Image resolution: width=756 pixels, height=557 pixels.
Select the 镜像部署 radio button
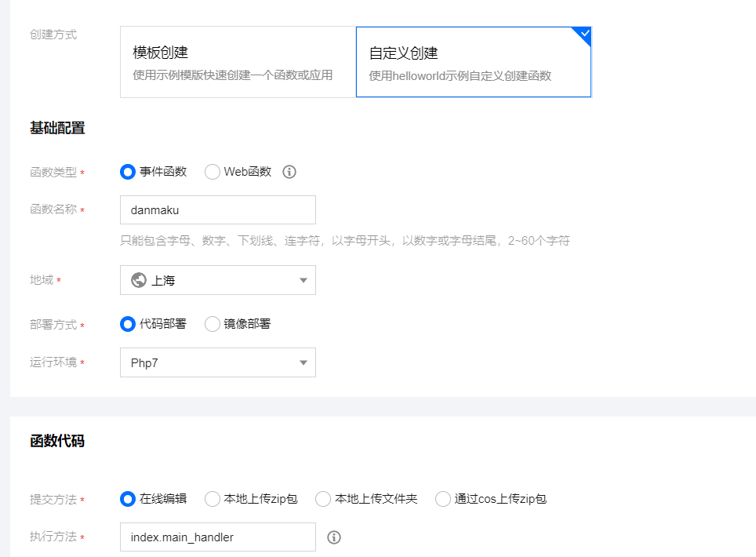tap(213, 324)
